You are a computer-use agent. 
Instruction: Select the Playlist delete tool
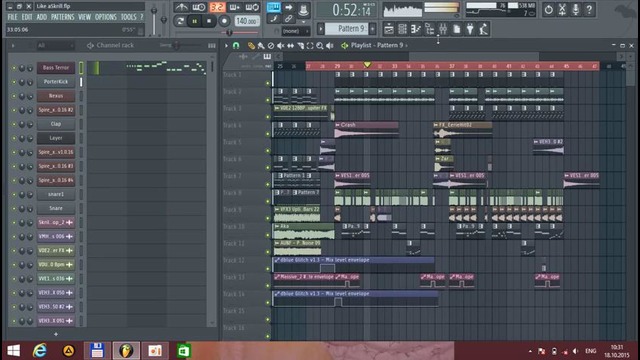coord(271,46)
